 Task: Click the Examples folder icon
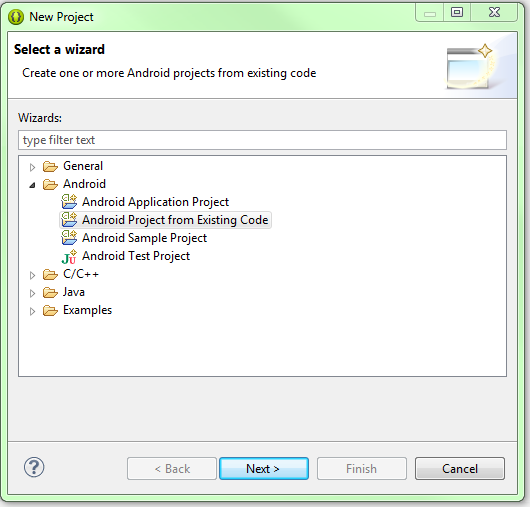pyautogui.click(x=50, y=310)
